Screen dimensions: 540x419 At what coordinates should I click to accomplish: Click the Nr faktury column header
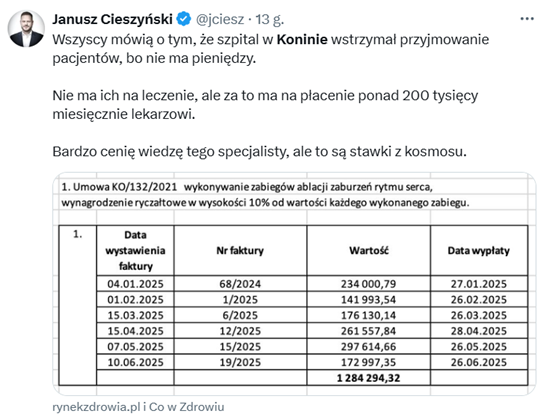pyautogui.click(x=240, y=250)
